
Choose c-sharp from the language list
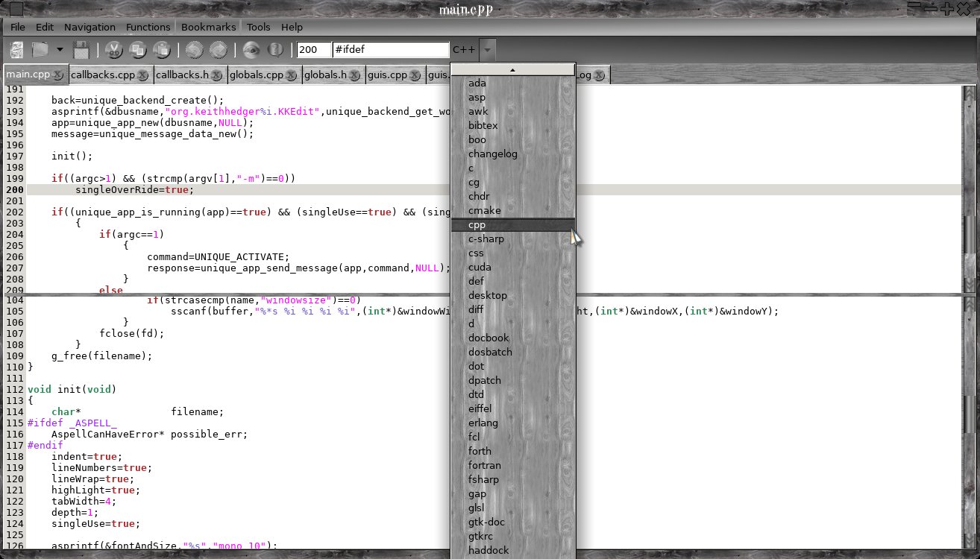tap(512, 239)
